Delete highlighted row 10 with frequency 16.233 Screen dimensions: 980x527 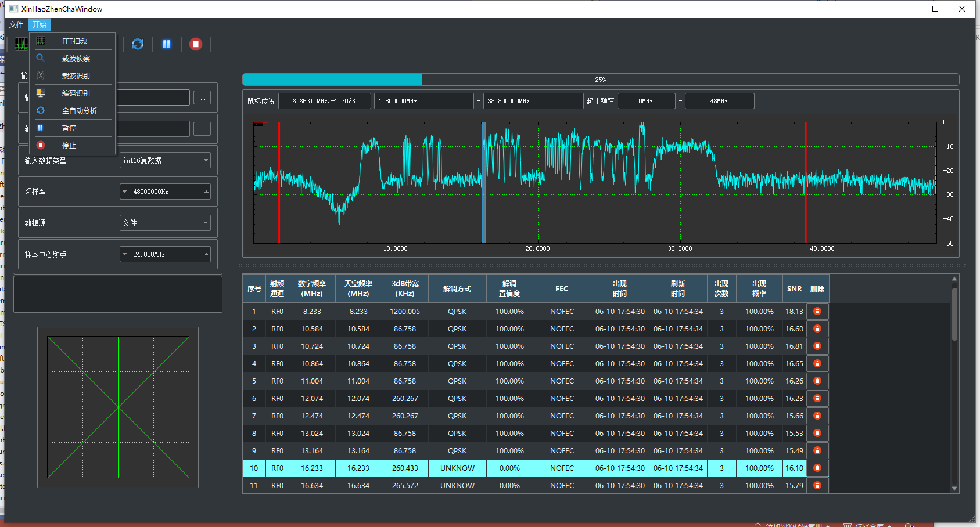817,468
